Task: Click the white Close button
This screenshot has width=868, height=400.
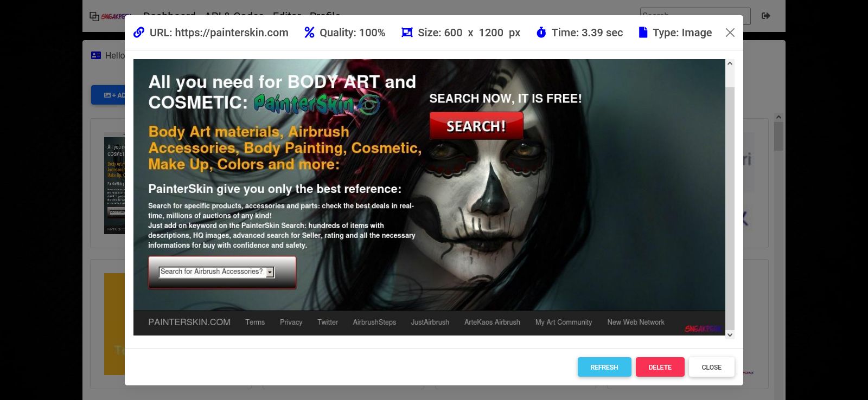Action: coord(712,367)
